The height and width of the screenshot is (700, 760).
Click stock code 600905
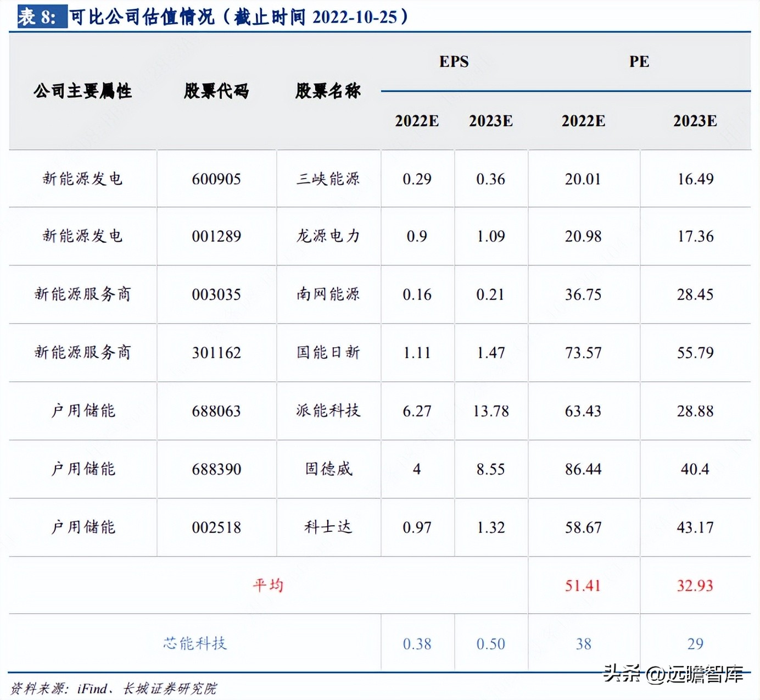tap(216, 179)
